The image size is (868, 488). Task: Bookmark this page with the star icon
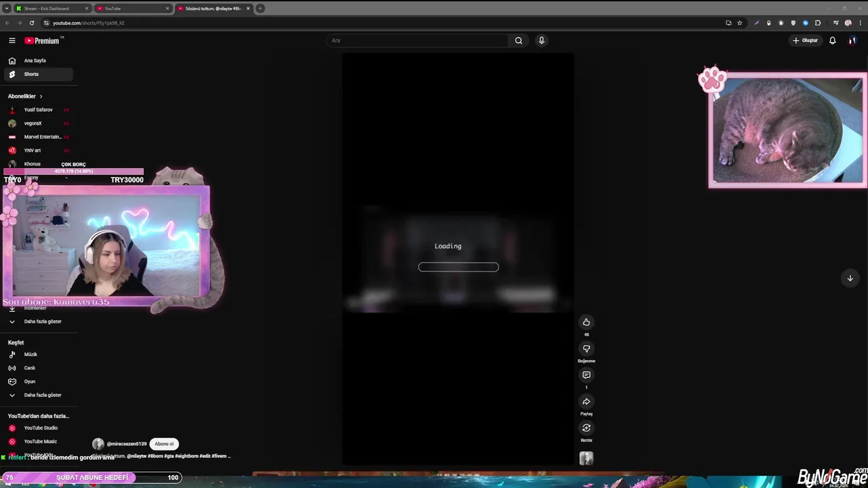point(740,23)
